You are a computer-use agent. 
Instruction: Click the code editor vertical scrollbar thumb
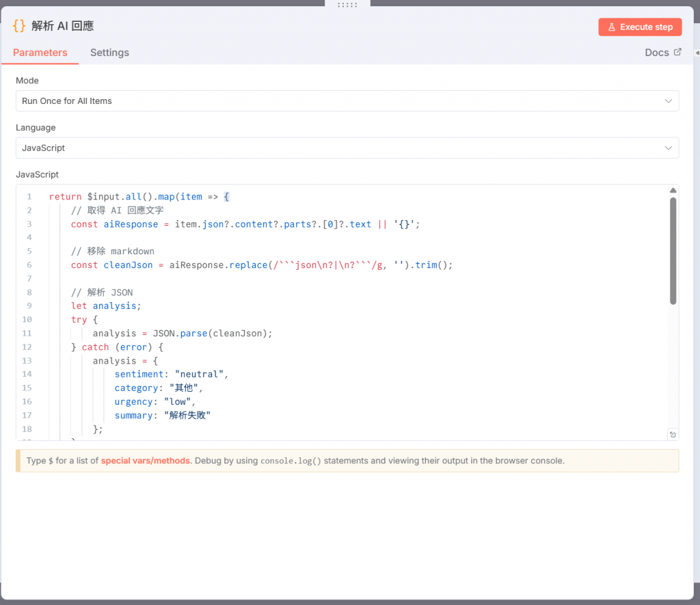pyautogui.click(x=673, y=251)
